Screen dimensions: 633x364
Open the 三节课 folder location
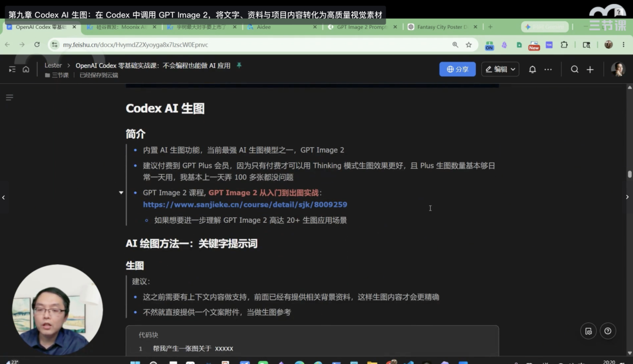tap(57, 75)
